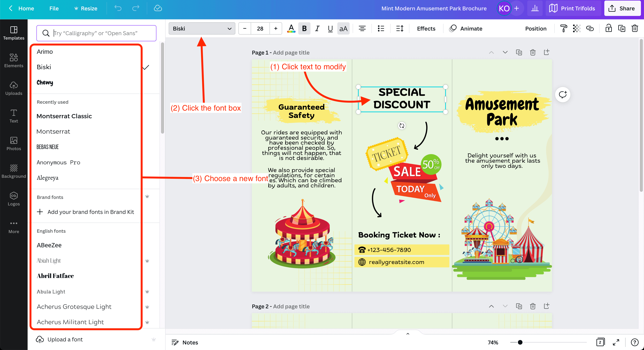Click the link chain icon
The image size is (644, 350).
(590, 29)
